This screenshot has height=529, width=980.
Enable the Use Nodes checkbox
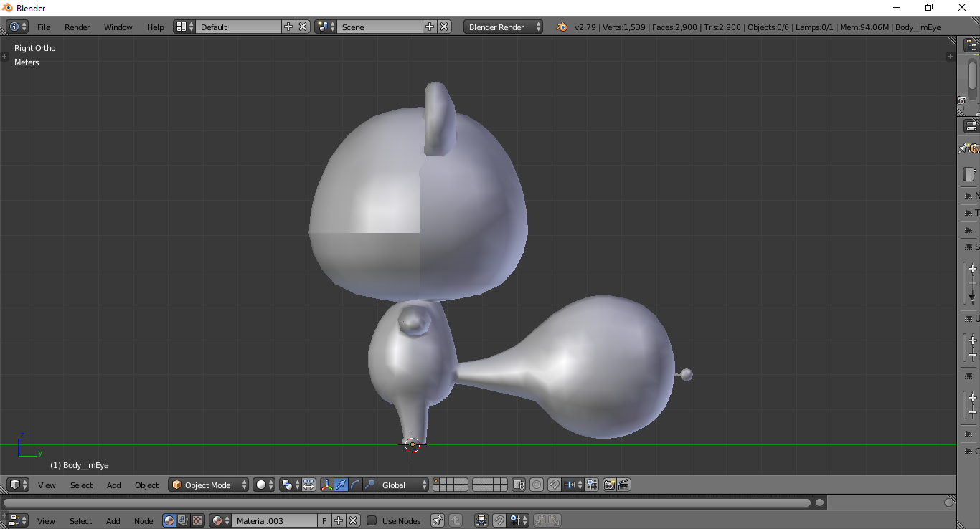pos(372,520)
